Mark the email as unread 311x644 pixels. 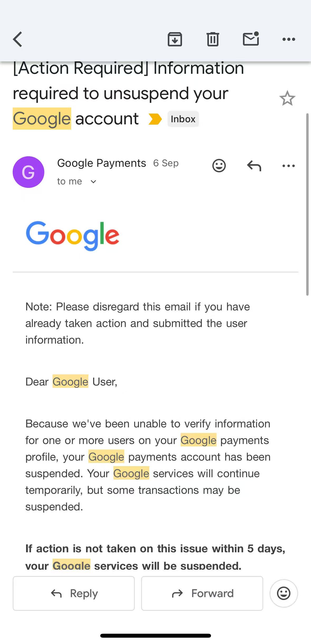251,39
